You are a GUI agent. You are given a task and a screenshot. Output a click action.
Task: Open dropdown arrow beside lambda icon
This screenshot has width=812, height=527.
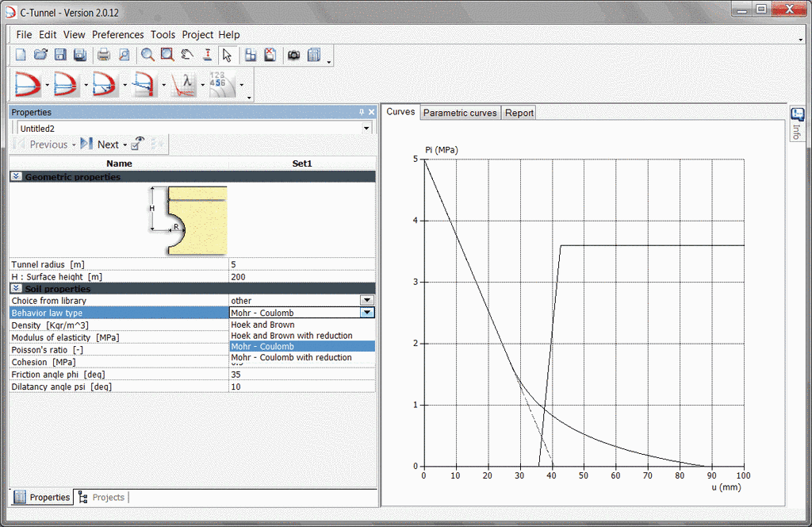tap(202, 84)
